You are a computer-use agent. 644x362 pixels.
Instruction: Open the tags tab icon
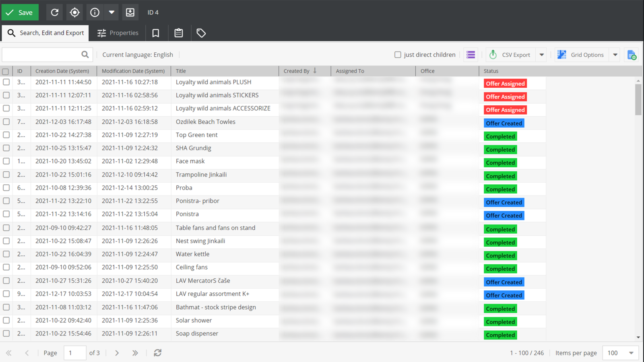point(201,33)
